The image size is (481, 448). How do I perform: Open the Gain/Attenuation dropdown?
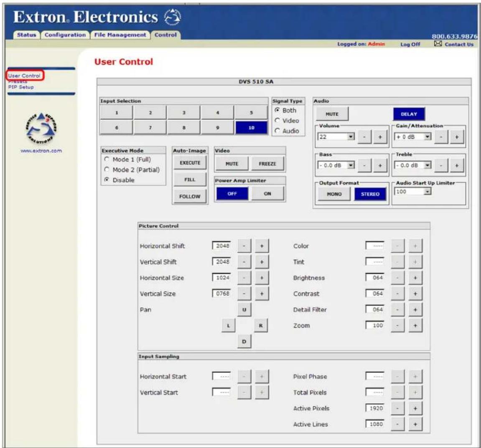[428, 137]
